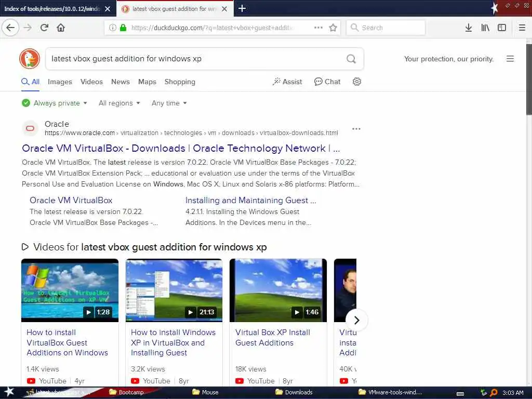Switch to the Videos tab

coord(91,82)
